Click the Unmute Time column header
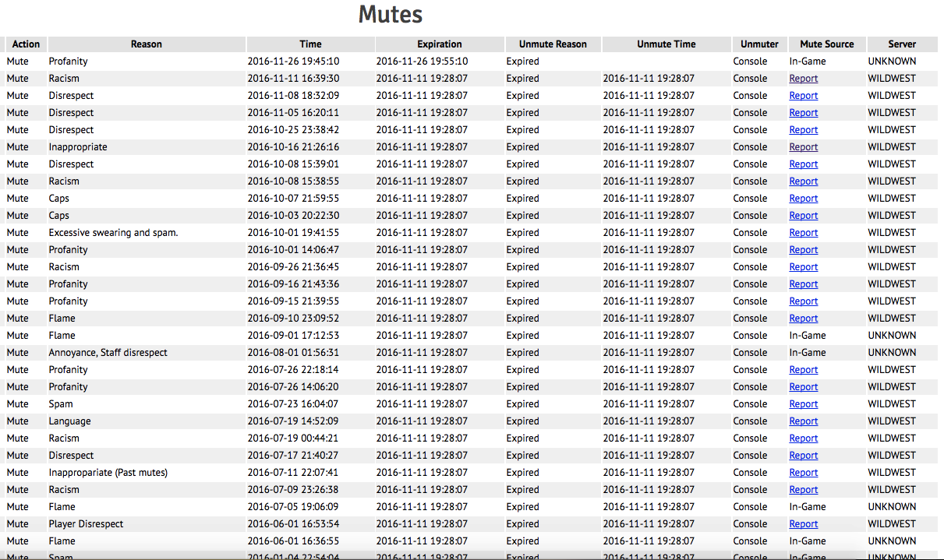The height and width of the screenshot is (560, 944). click(x=666, y=44)
